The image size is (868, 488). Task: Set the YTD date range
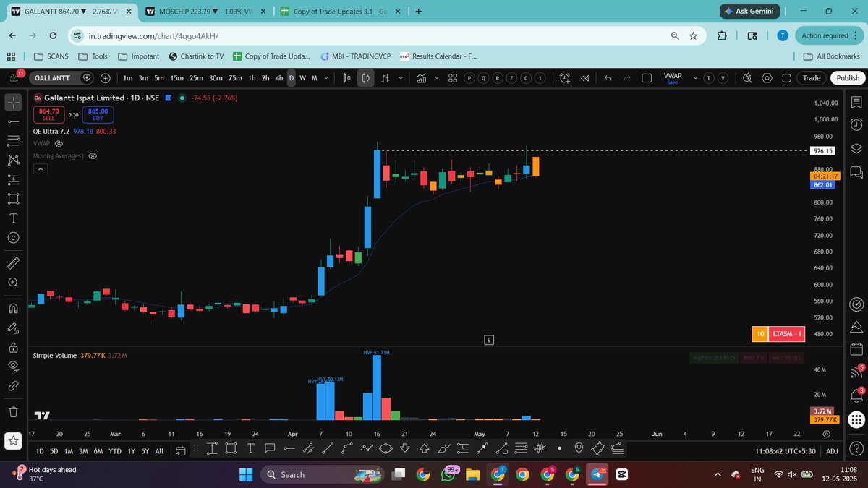[114, 450]
